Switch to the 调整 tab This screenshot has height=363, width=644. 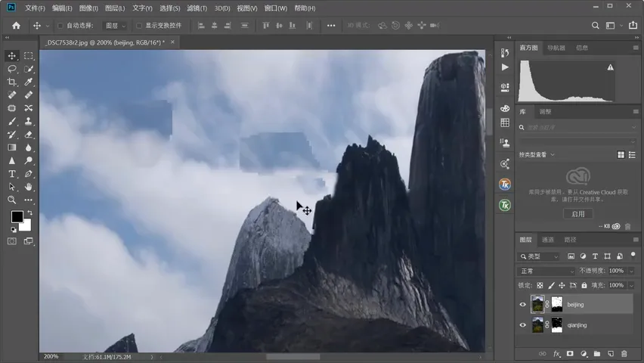coord(545,111)
